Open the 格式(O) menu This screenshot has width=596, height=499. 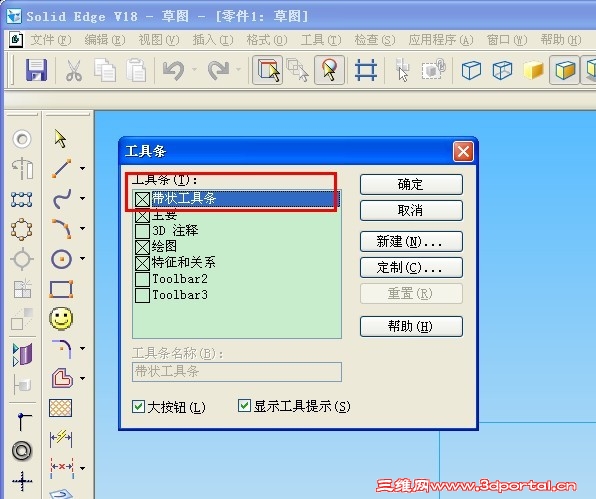[x=266, y=40]
